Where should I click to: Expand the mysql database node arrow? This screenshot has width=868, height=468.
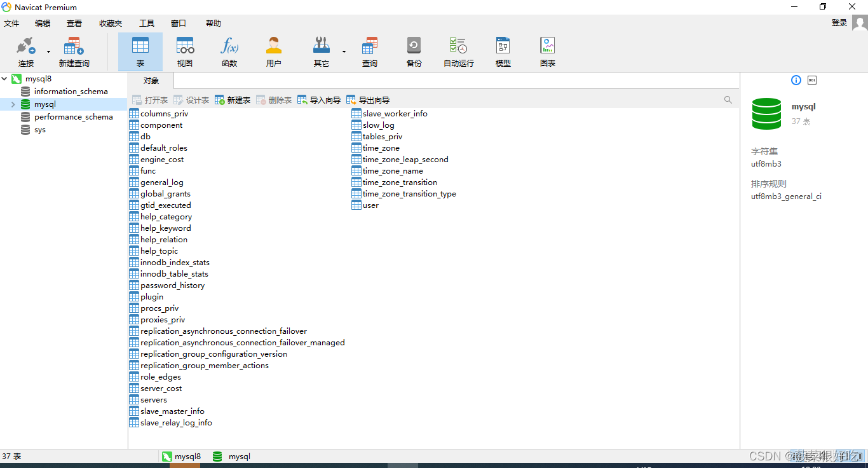[x=13, y=104]
